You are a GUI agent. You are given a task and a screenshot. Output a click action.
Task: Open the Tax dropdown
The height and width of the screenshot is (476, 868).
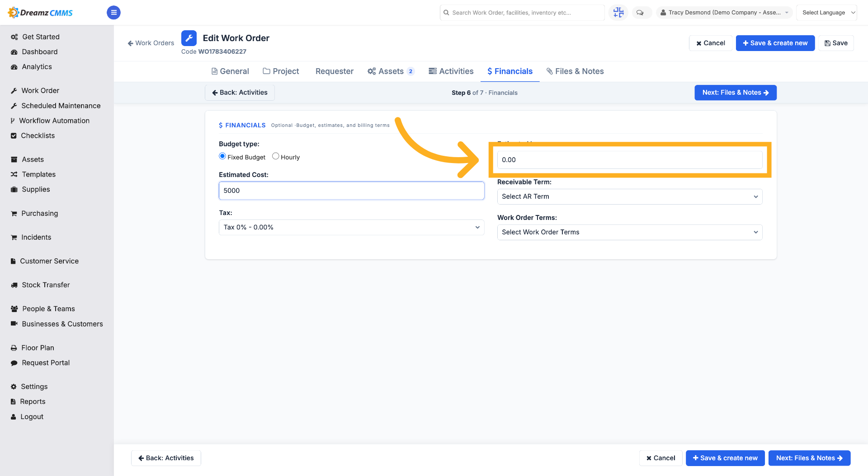point(351,227)
